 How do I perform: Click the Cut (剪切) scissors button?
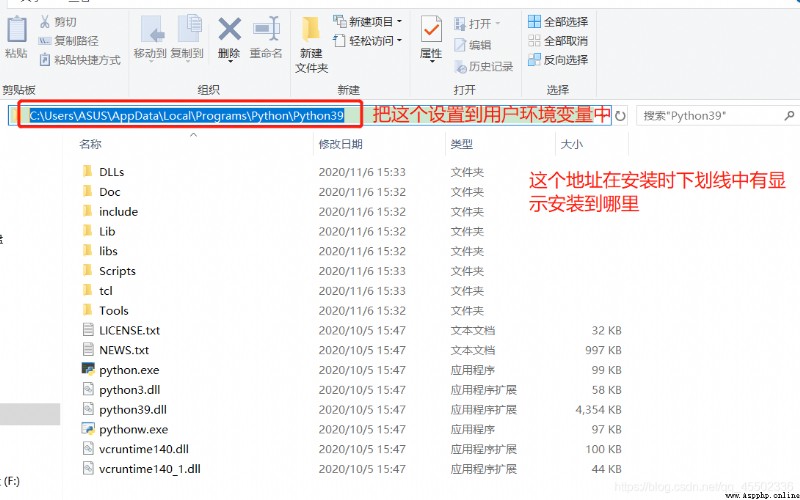click(x=58, y=22)
